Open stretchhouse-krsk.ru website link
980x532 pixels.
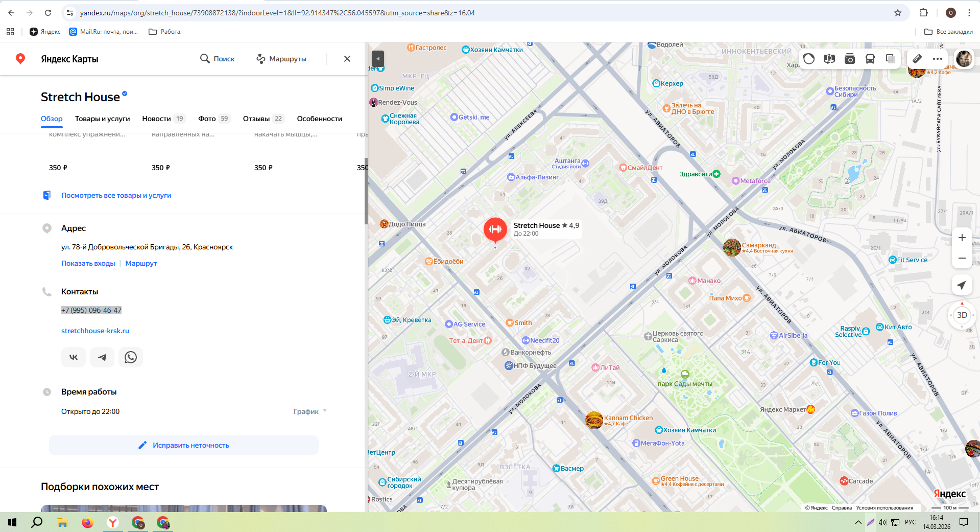[x=95, y=331]
